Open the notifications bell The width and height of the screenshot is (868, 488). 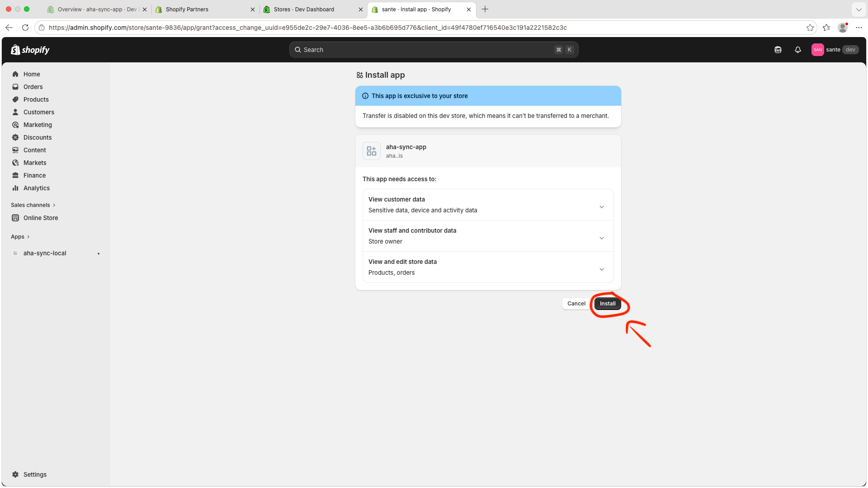click(x=798, y=50)
